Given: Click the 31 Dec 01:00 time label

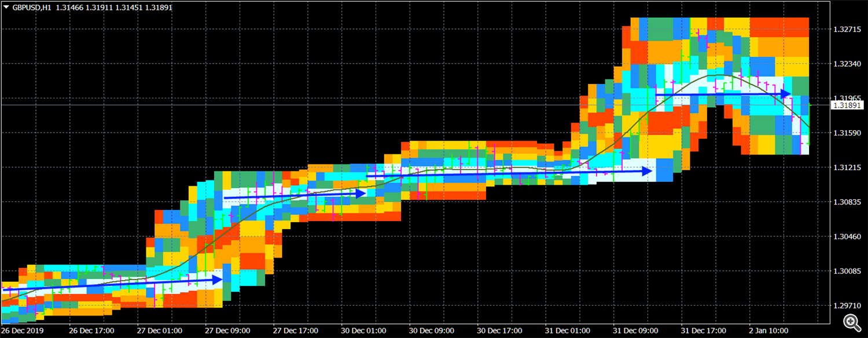Looking at the screenshot, I should point(568,331).
